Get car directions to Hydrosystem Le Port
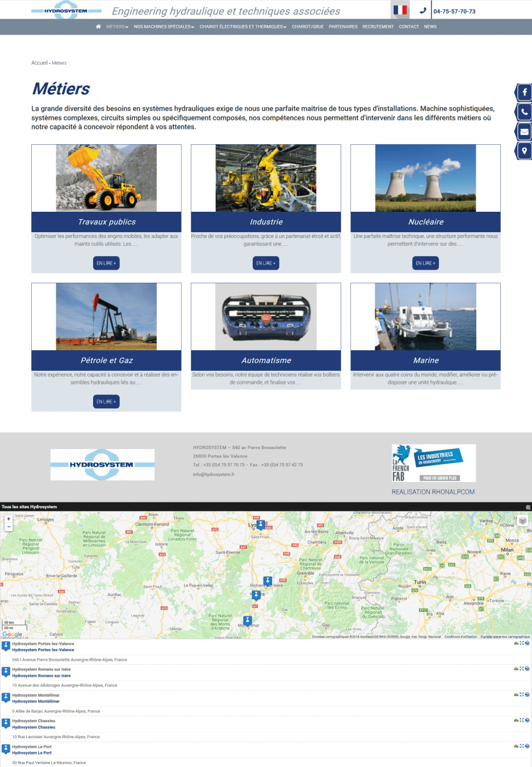 (516, 746)
